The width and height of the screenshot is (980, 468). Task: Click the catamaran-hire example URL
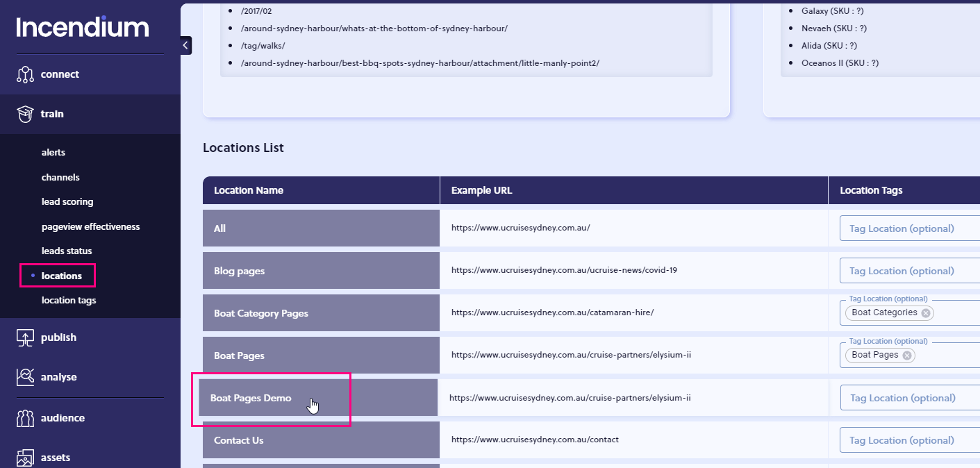point(552,312)
